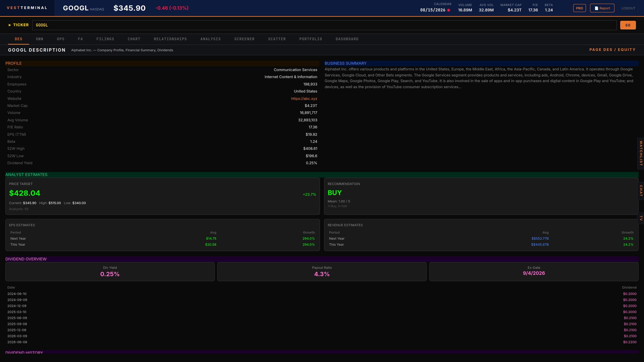The width and height of the screenshot is (644, 362).
Task: Click the calendar date 08/15/2026
Action: 433,10
